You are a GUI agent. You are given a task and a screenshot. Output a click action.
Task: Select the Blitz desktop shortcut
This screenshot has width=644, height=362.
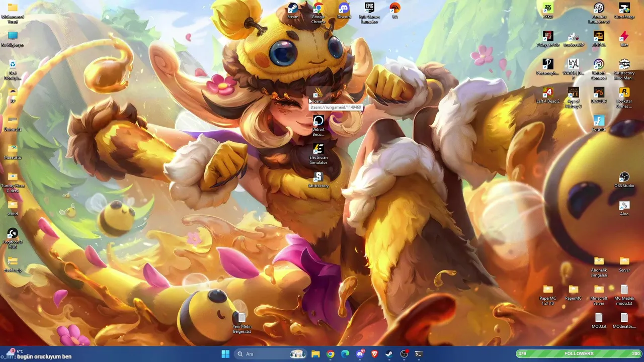coord(624,39)
